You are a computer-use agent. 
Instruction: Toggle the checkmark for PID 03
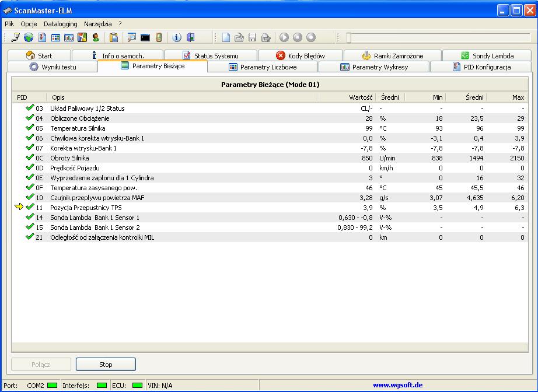(30, 108)
